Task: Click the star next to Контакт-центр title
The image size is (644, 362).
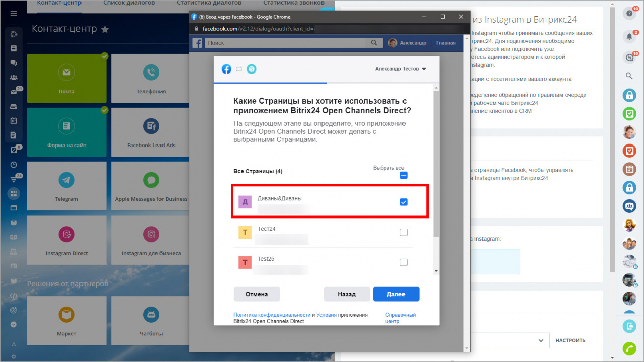Action: [105, 30]
